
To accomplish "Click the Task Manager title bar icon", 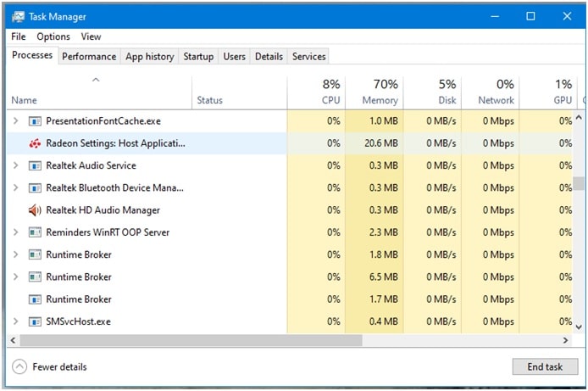I will coord(18,16).
